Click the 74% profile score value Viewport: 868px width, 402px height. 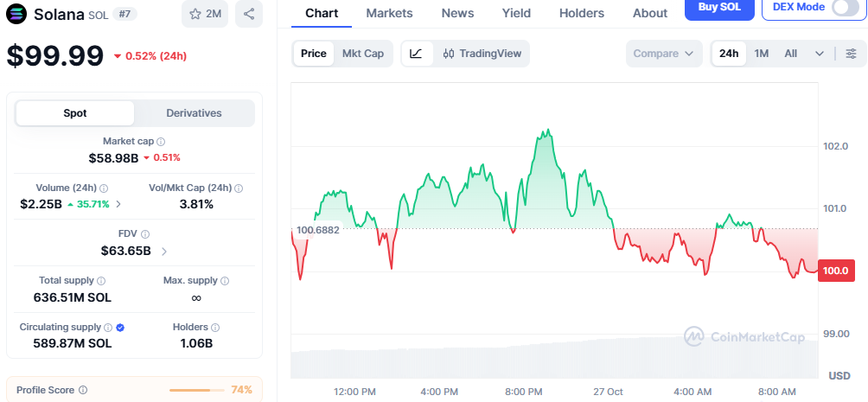coord(241,391)
